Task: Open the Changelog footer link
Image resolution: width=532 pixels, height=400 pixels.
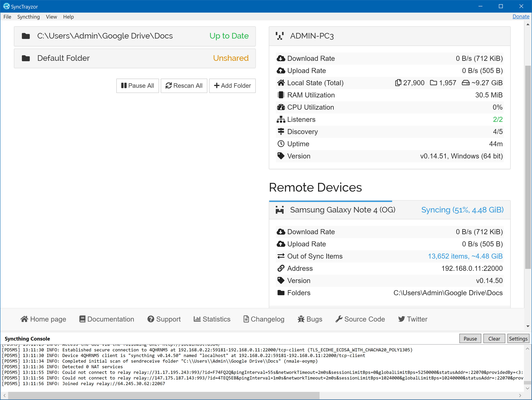Action: [x=264, y=319]
